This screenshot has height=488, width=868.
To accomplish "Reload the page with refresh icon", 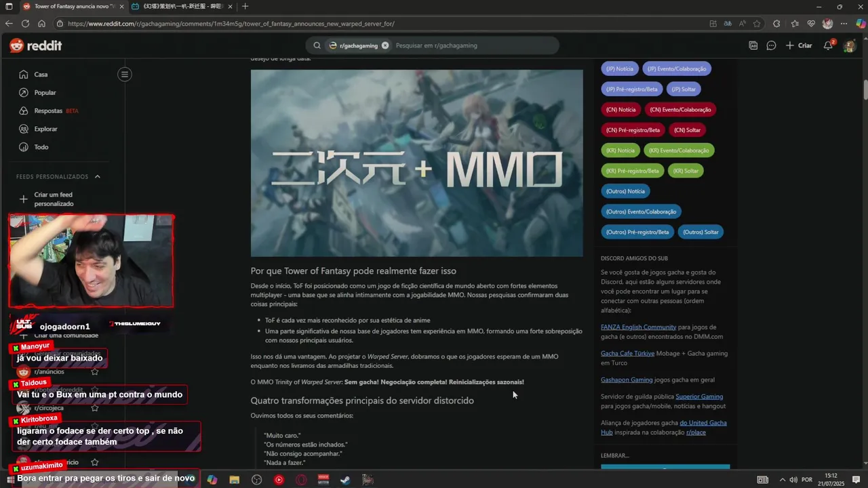I will tap(25, 23).
